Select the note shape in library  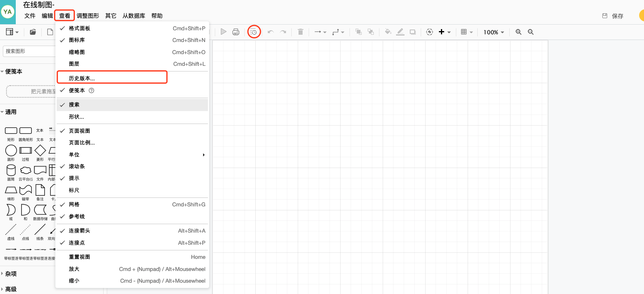tap(40, 190)
